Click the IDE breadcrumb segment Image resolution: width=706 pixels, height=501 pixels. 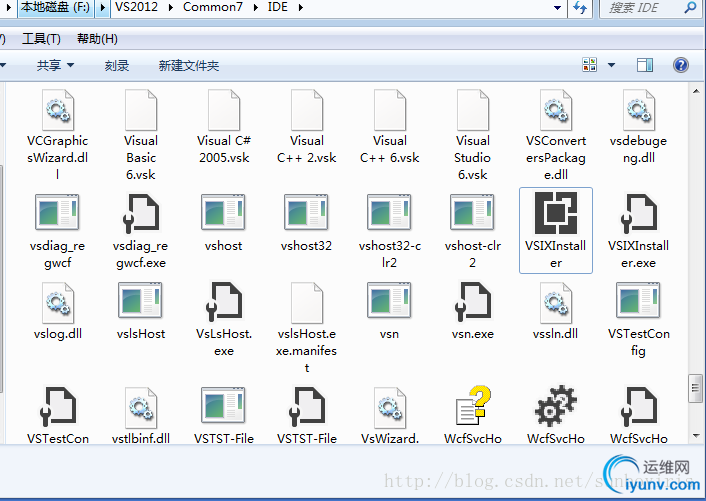click(277, 7)
